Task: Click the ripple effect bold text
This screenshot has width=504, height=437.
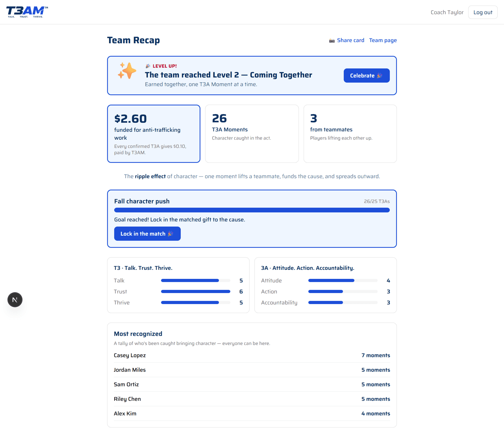Action: click(150, 176)
